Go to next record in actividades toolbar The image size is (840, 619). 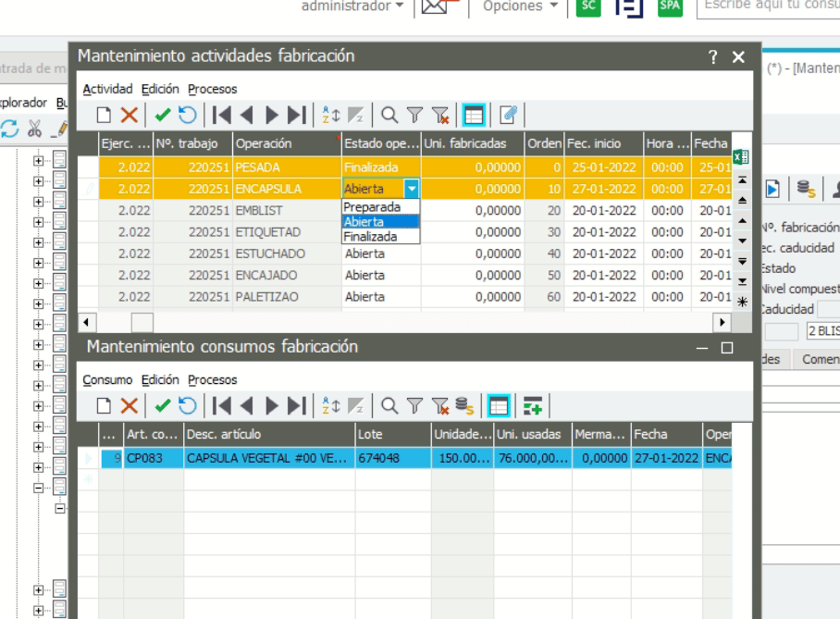tap(272, 116)
